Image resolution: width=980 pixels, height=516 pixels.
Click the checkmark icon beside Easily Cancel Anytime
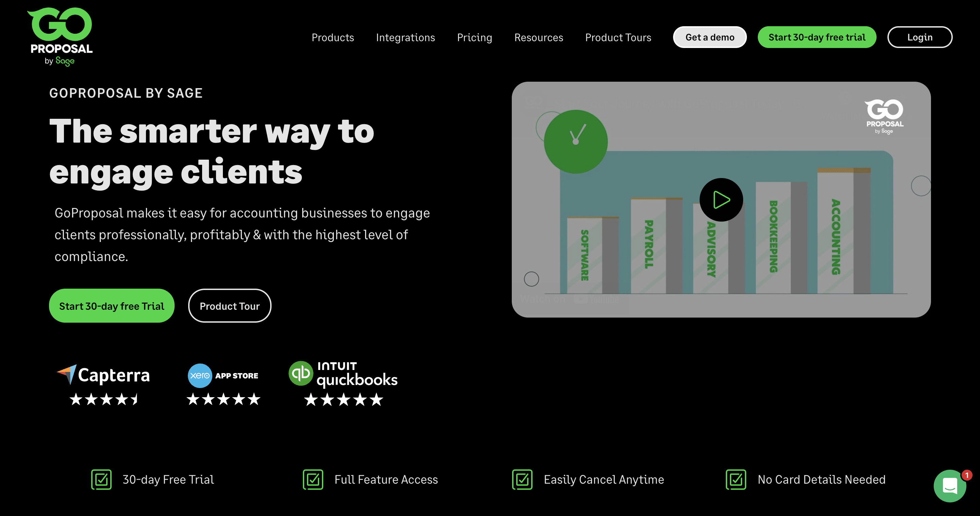click(522, 480)
